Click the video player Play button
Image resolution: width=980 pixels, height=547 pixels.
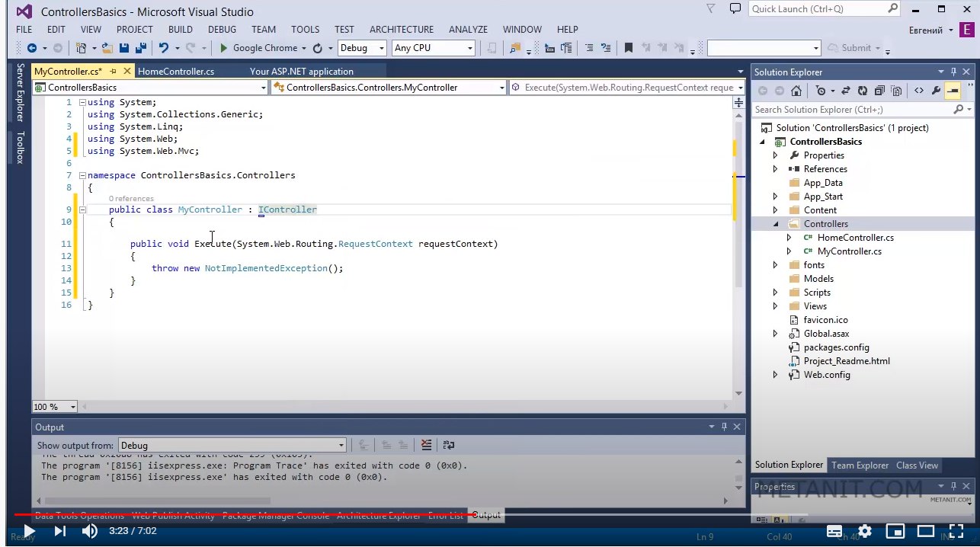pos(28,531)
